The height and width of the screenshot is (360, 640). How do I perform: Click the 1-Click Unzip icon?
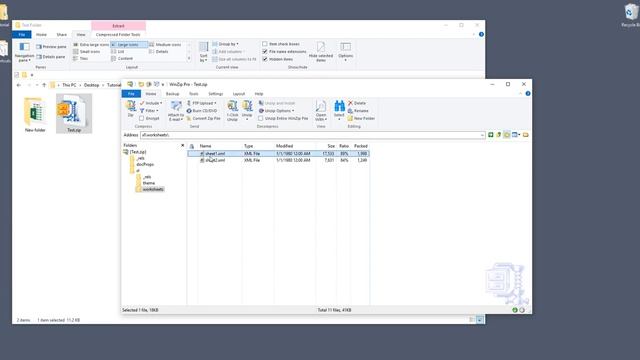point(232,111)
